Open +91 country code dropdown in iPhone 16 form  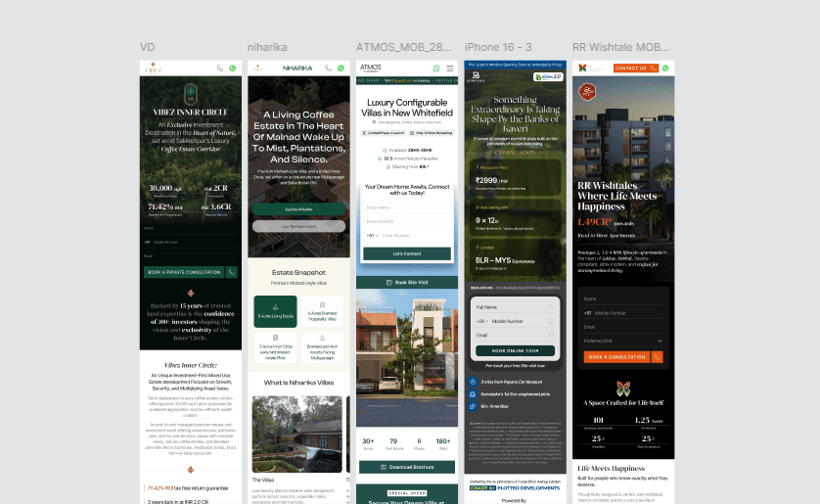[482, 321]
